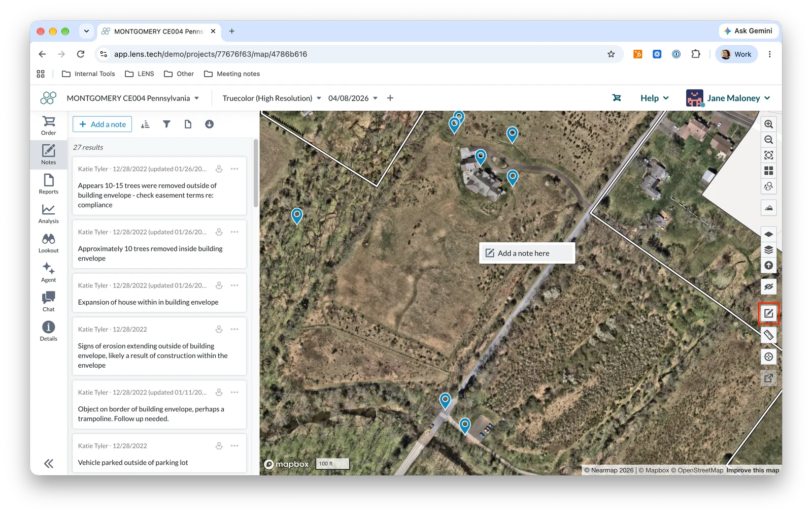Click the terrain mountain map icon
Screen dimensions: 812x515
pos(769,208)
